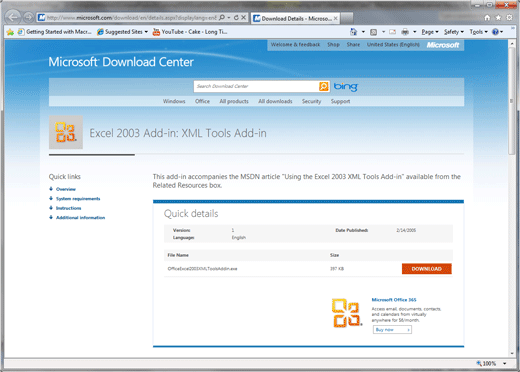Click the Microsoft Office 365 ad title
This screenshot has width=520, height=372.
coord(394,300)
